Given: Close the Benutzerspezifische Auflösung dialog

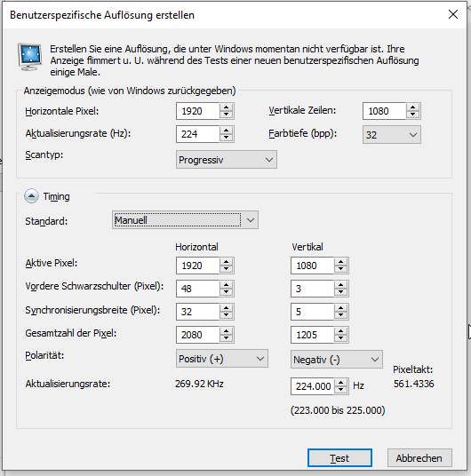Looking at the screenshot, I should click(453, 14).
